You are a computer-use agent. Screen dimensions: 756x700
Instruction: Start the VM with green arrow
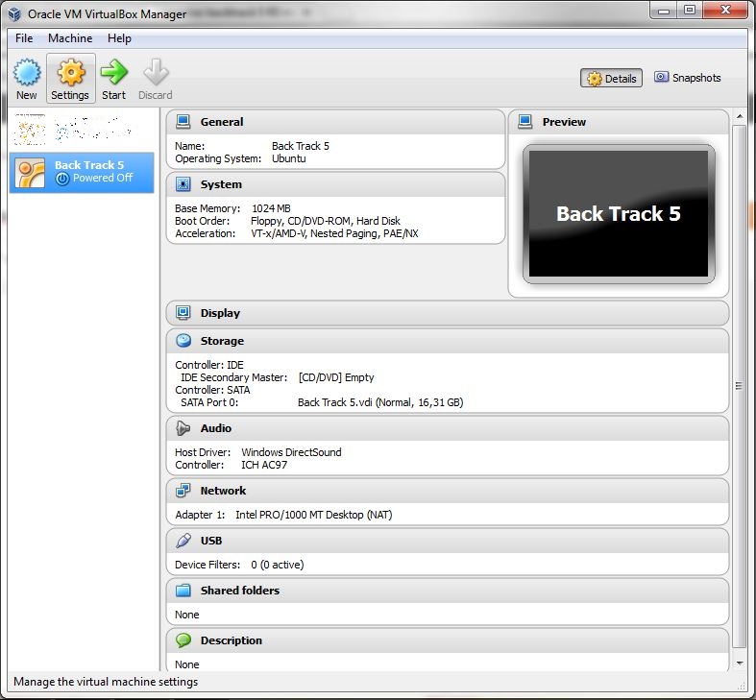pos(113,72)
